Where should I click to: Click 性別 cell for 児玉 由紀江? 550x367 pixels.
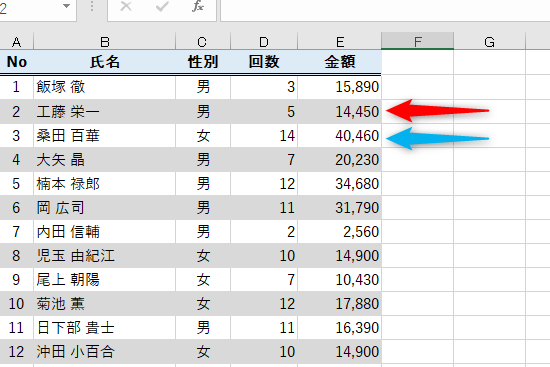(x=203, y=256)
